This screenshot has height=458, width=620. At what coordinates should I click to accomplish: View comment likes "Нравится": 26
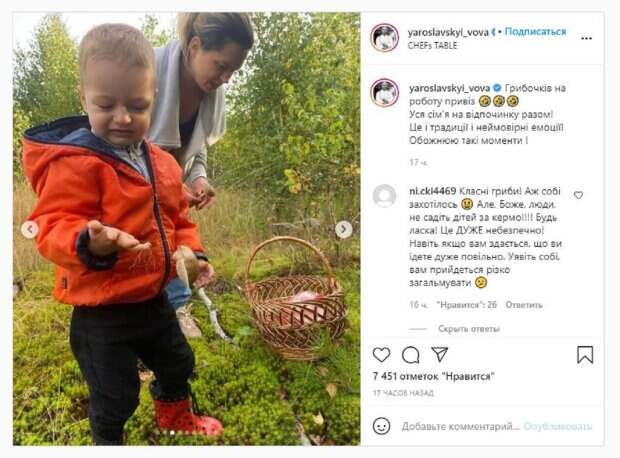point(467,305)
